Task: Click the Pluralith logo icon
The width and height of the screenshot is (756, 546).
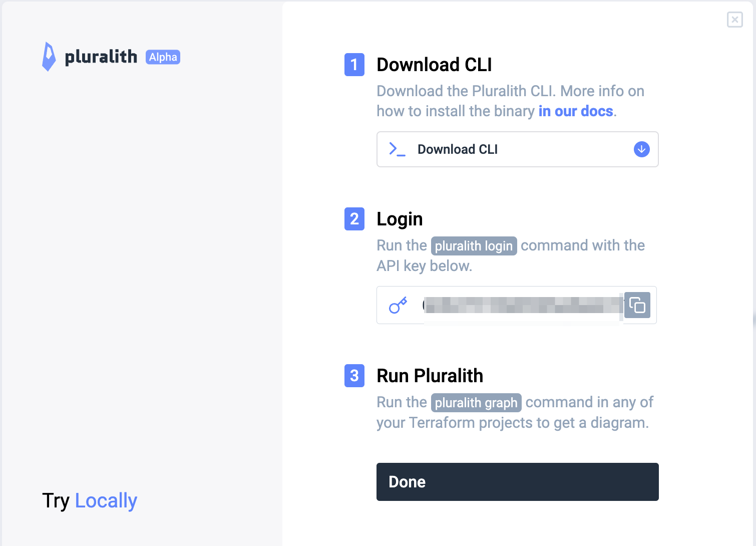Action: [48, 57]
